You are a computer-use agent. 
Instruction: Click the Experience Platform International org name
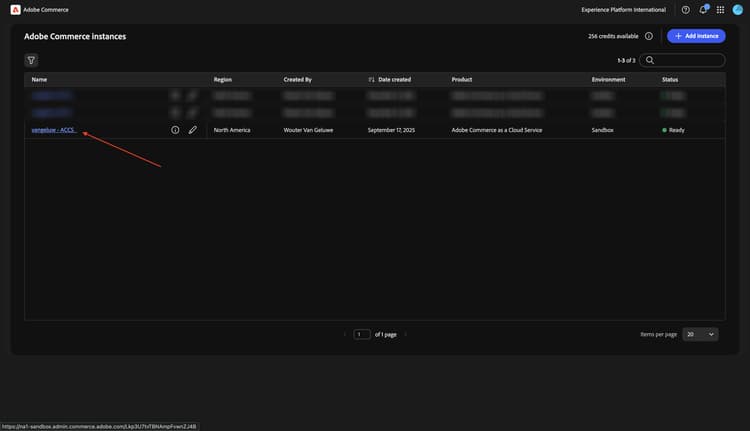(623, 10)
